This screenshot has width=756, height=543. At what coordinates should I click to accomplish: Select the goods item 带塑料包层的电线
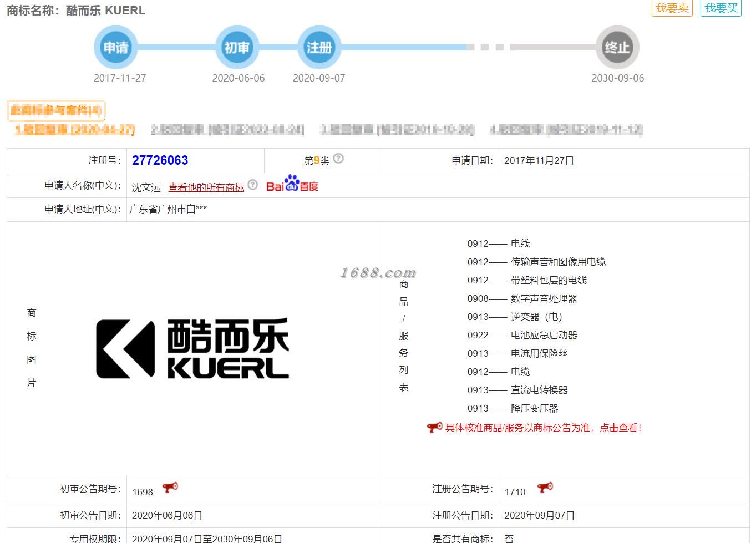527,280
